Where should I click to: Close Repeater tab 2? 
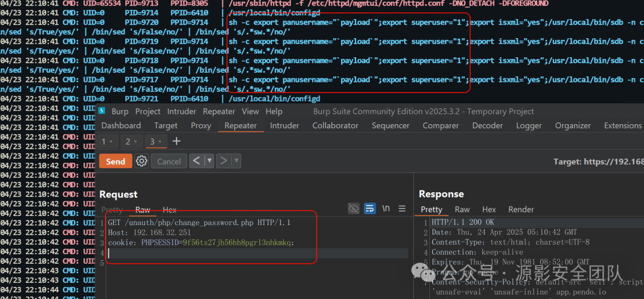point(135,142)
